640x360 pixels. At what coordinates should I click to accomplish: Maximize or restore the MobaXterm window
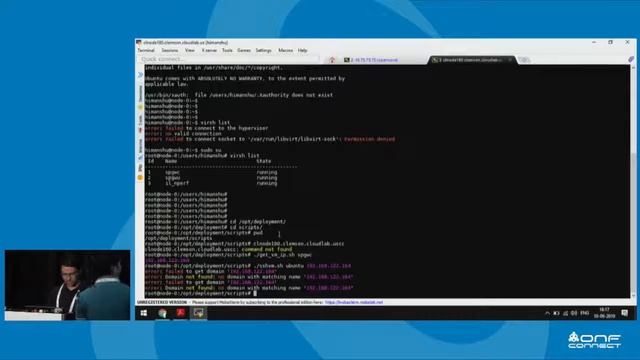point(611,42)
